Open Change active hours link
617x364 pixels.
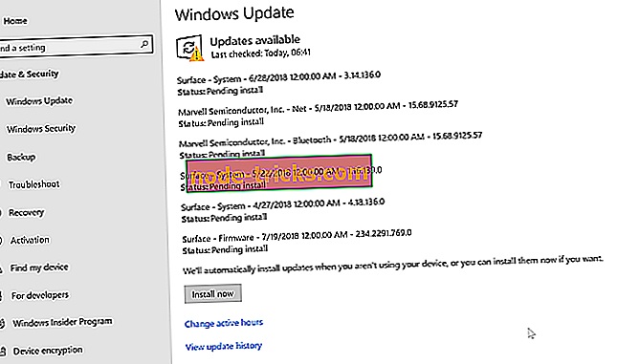click(x=224, y=323)
